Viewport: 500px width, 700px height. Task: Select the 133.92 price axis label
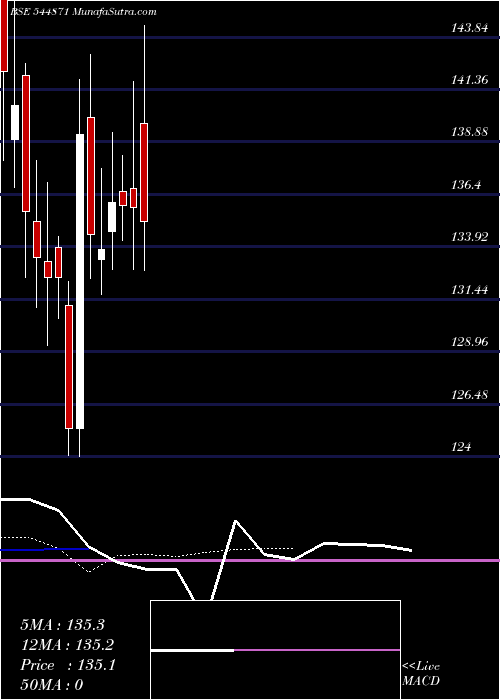pyautogui.click(x=470, y=237)
